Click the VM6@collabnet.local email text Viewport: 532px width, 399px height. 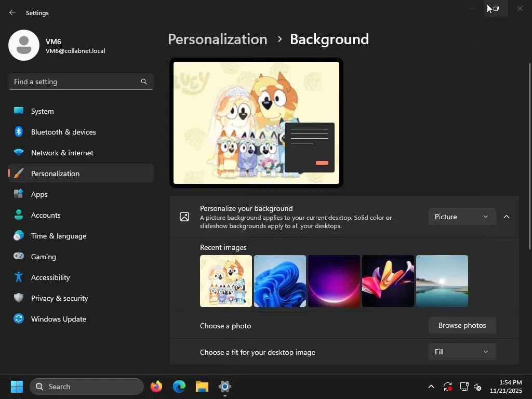75,51
